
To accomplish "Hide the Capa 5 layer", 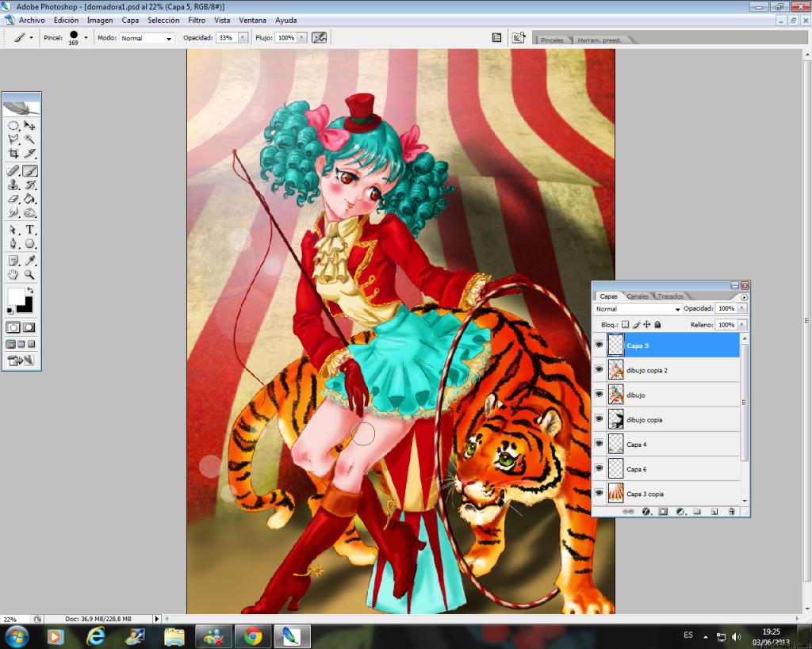I will 599,345.
